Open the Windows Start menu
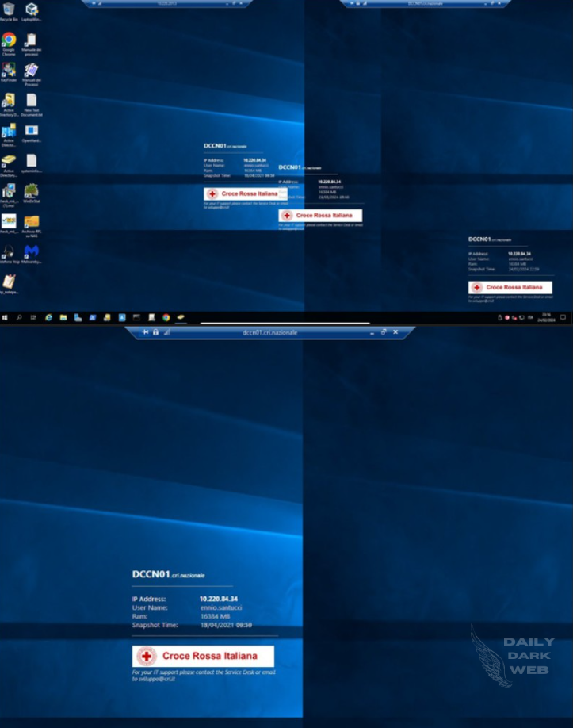The width and height of the screenshot is (573, 728). point(5,317)
